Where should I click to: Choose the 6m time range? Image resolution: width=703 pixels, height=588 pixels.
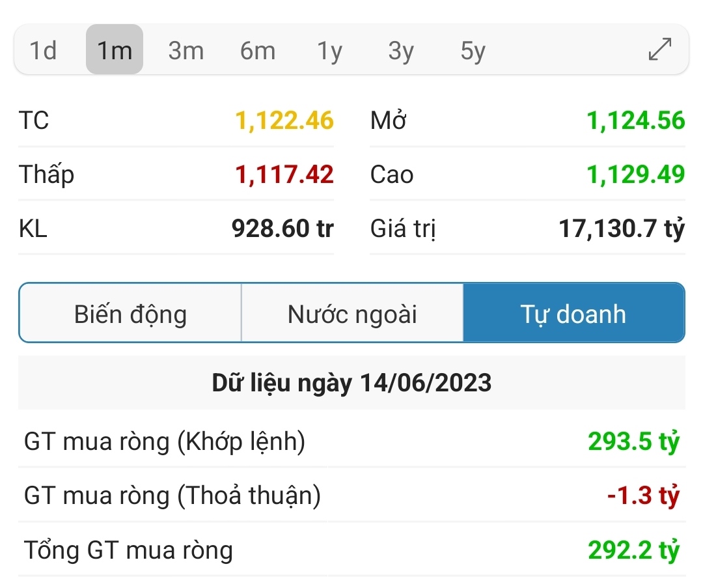point(257,50)
